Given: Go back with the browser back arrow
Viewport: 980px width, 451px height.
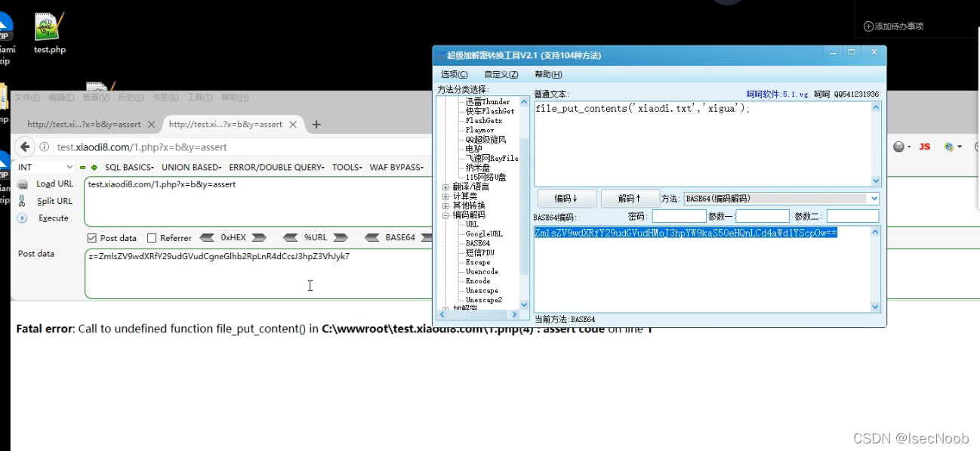Looking at the screenshot, I should (x=24, y=147).
